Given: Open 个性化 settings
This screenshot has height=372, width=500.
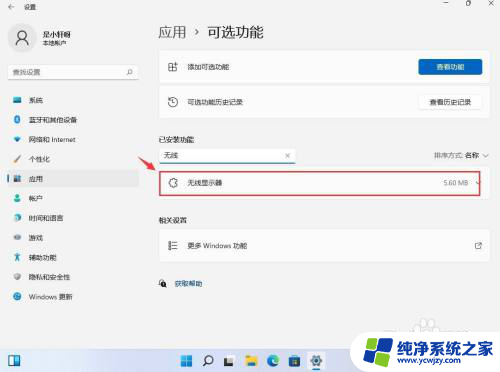Looking at the screenshot, I should pos(73,159).
